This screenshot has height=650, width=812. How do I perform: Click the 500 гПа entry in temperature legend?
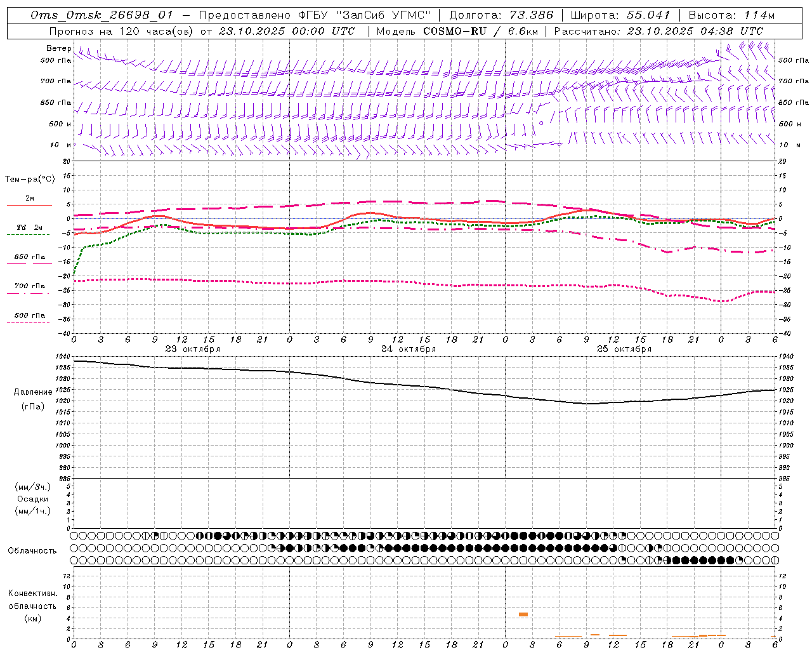(30, 315)
